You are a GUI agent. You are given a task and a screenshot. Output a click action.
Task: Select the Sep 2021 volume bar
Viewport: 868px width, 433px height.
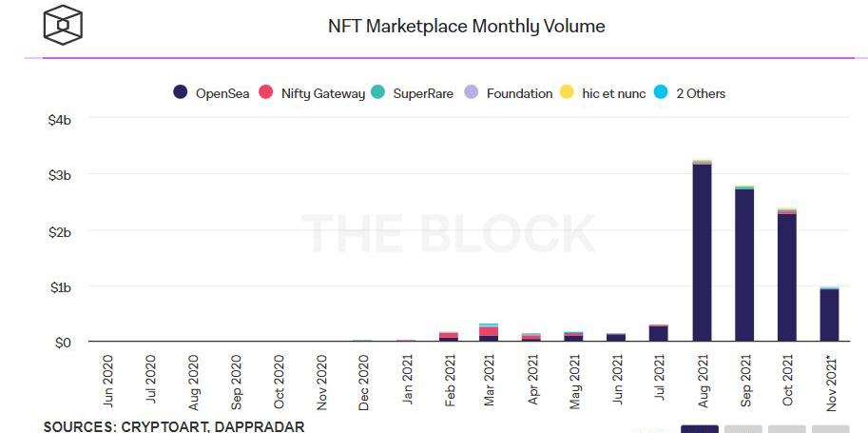point(744,265)
